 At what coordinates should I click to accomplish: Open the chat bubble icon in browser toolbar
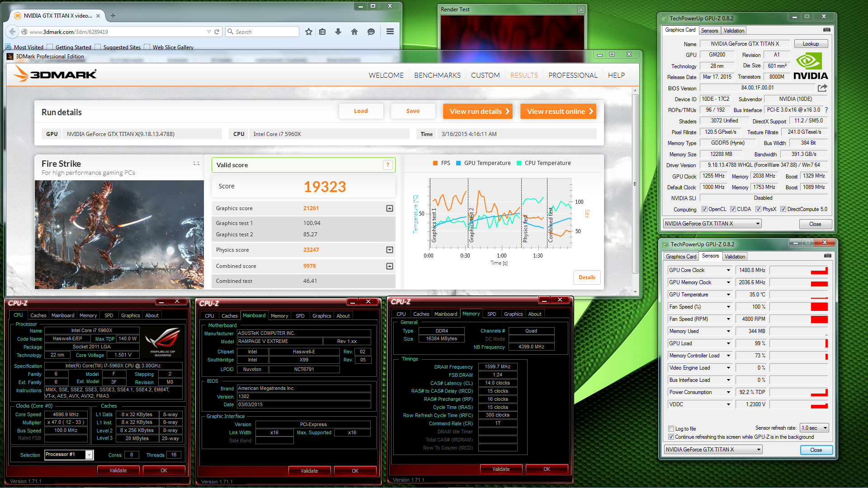(x=371, y=32)
